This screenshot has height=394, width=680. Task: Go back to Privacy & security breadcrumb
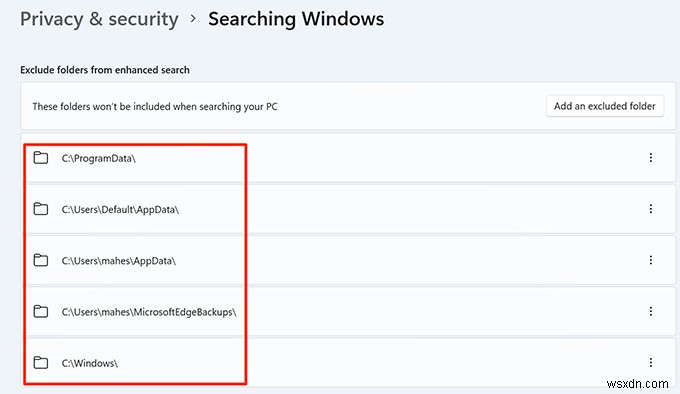99,20
